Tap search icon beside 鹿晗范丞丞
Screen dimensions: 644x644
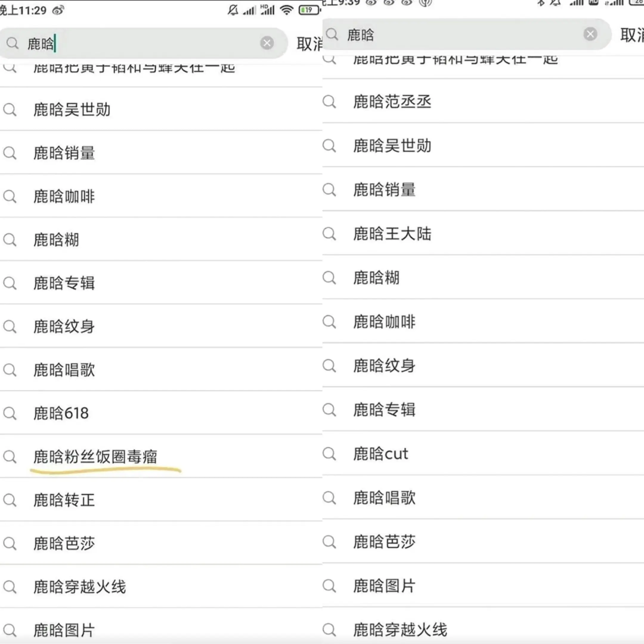click(329, 102)
